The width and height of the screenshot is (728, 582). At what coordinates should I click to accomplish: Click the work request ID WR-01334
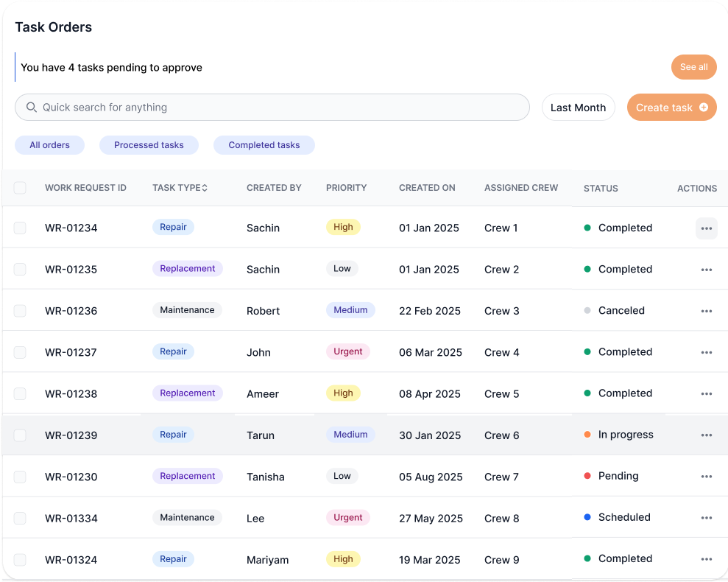point(71,519)
